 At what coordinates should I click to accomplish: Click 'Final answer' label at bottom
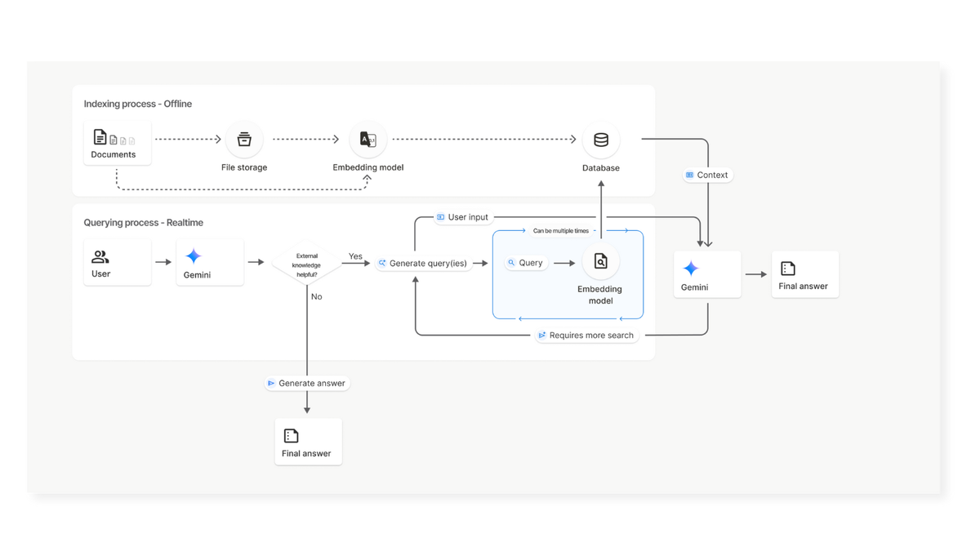coord(306,454)
